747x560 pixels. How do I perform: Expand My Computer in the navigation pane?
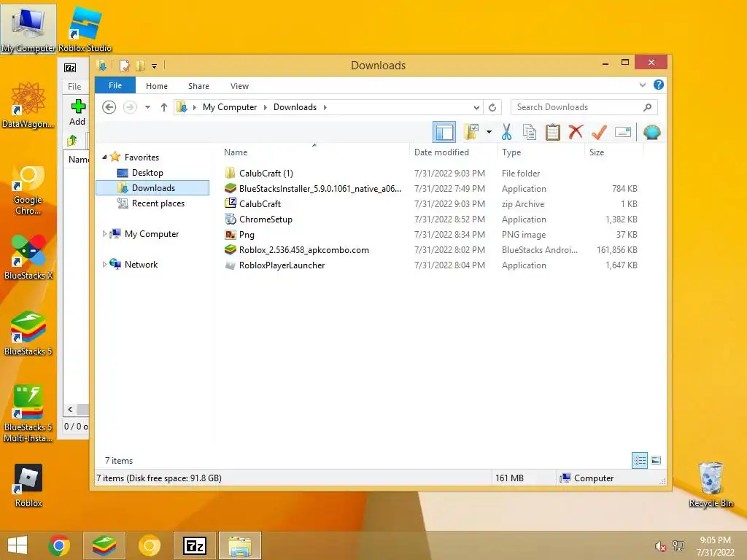[104, 234]
